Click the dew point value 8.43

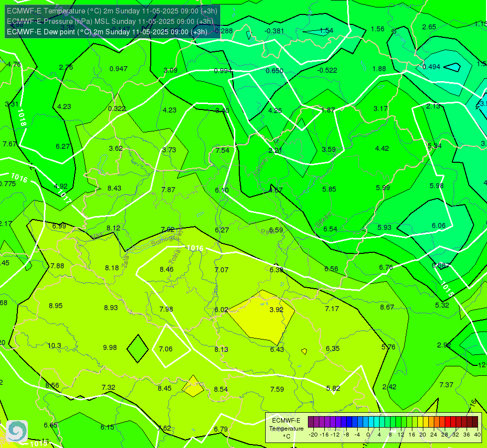coord(114,188)
